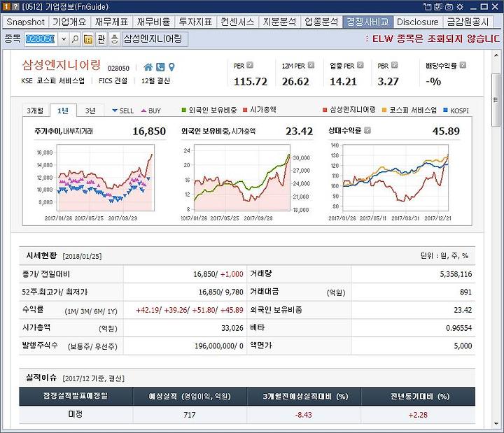Click the location pin icon

pyautogui.click(x=171, y=67)
